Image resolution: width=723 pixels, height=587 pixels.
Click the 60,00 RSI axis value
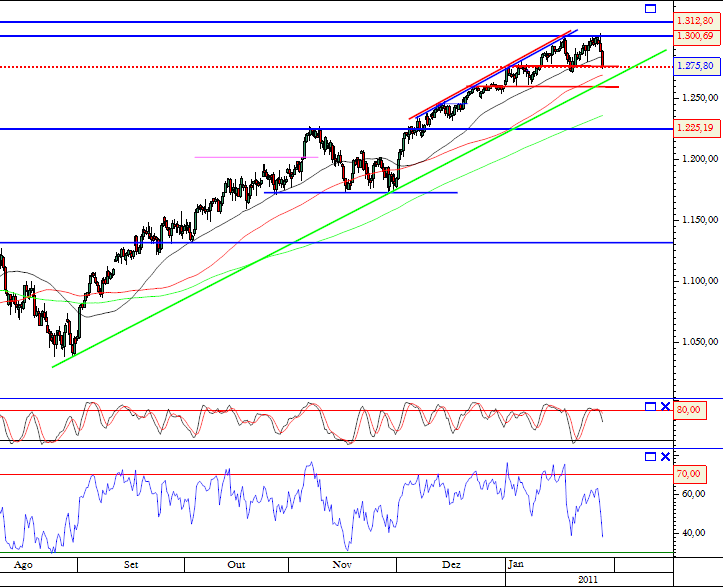pos(693,494)
